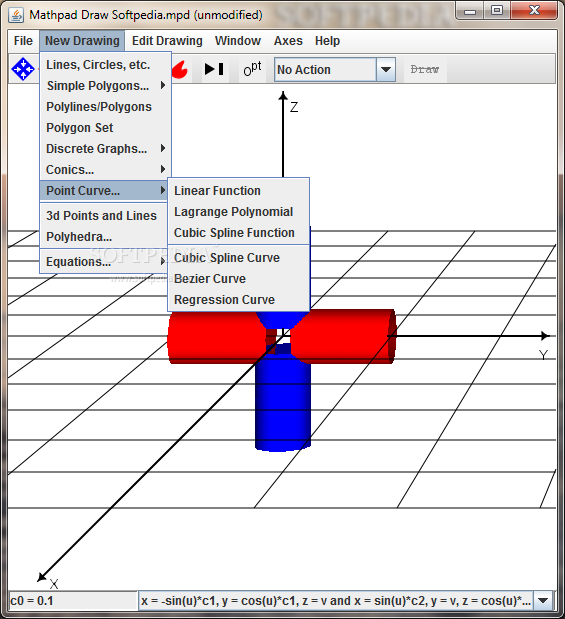565x619 pixels.
Task: Click the No Action dropdown arrow
Action: [386, 70]
